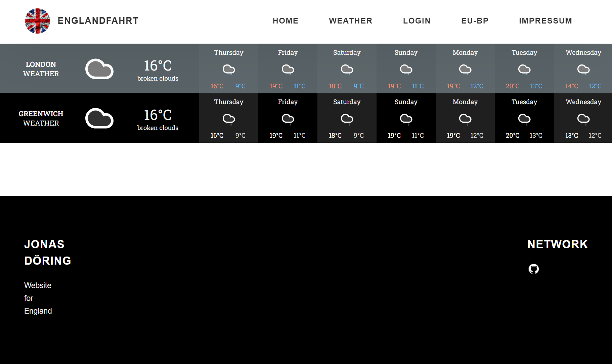This screenshot has width=612, height=364.
Task: Click the Greenwich Weather label
Action: [41, 118]
